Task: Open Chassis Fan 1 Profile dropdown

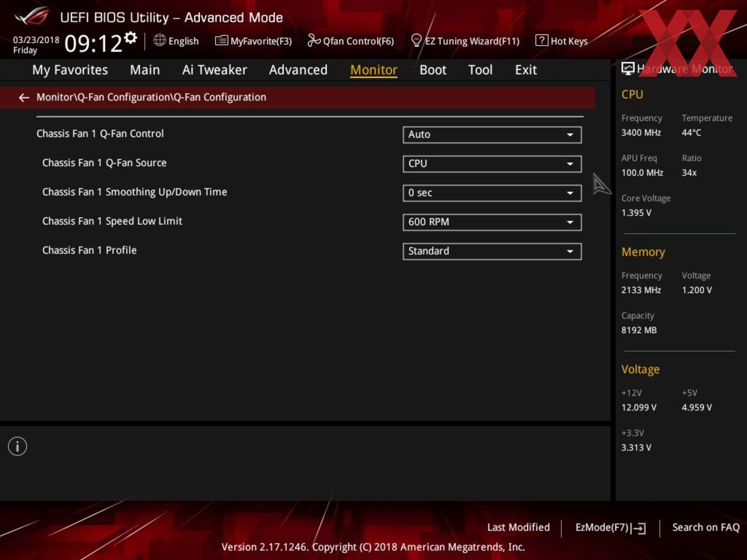Action: pyautogui.click(x=492, y=251)
